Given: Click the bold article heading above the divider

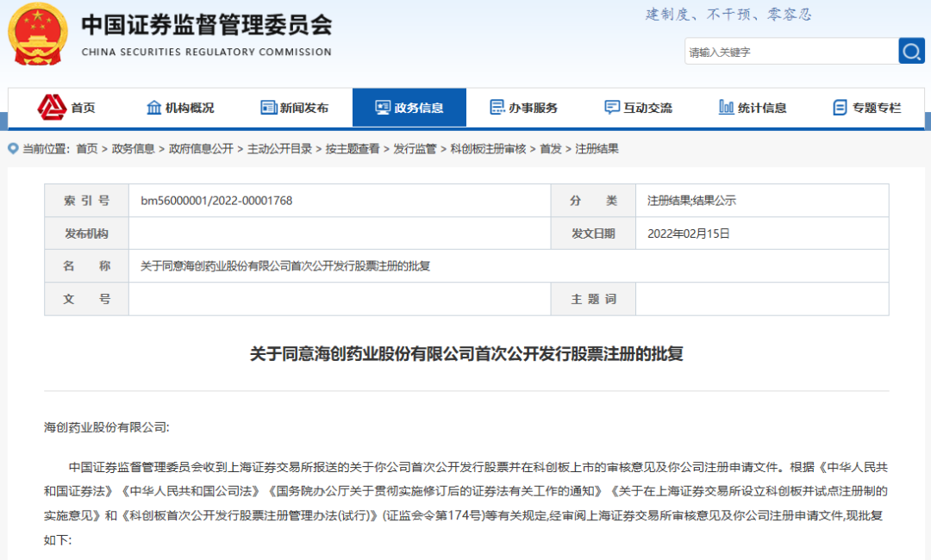Looking at the screenshot, I should [466, 354].
